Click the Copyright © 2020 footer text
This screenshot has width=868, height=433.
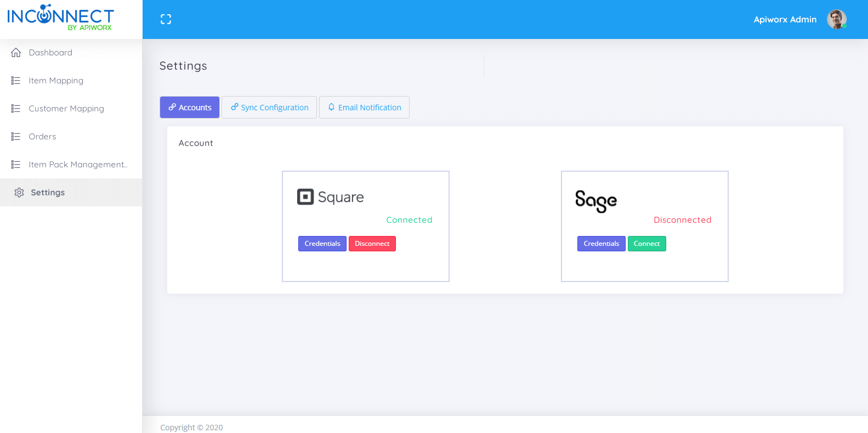coord(191,428)
